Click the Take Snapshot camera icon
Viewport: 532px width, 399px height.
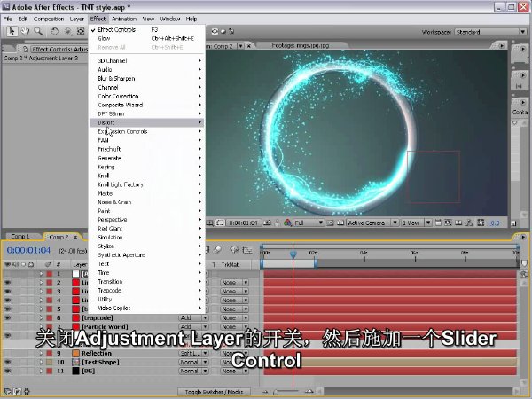pos(268,223)
